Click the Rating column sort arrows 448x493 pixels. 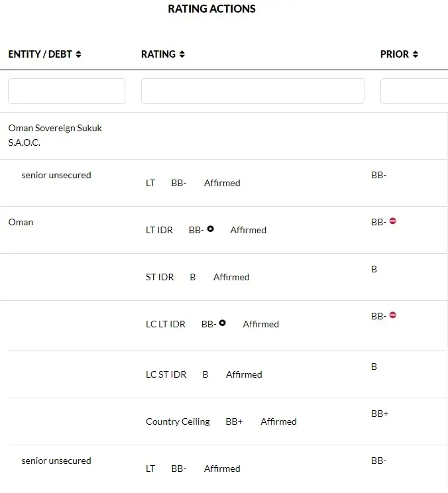(x=182, y=54)
